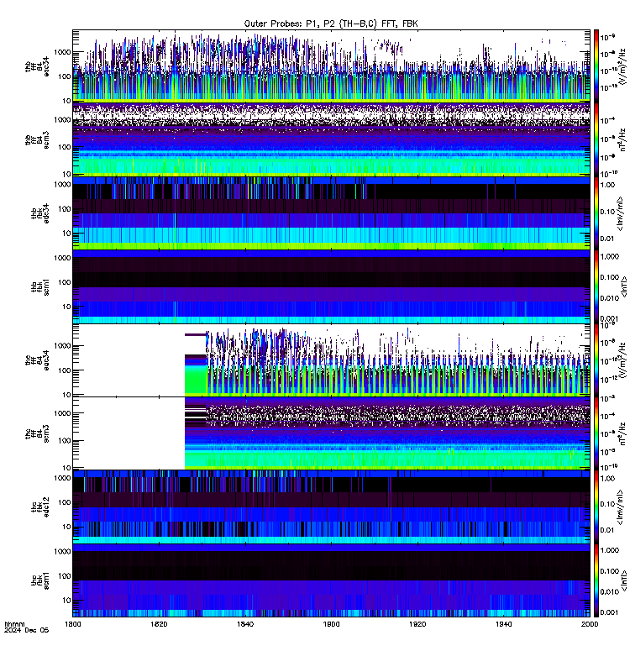
Task: Click the thb fff scm3 color bar
Action: (x=596, y=139)
